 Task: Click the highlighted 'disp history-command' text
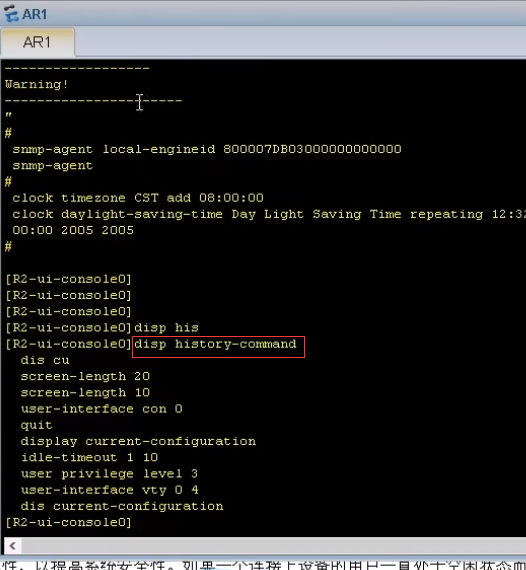click(x=215, y=344)
